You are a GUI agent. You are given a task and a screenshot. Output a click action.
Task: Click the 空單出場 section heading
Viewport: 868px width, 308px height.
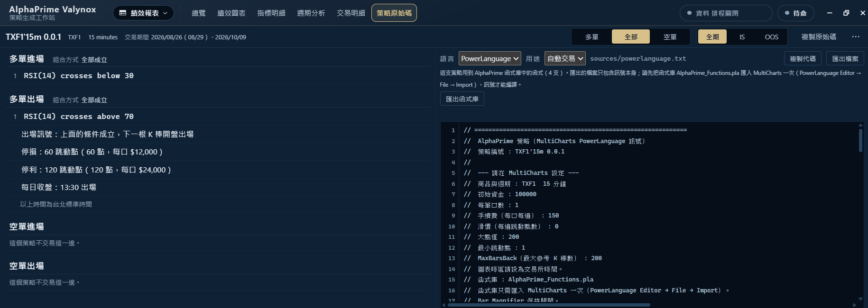pos(27,266)
